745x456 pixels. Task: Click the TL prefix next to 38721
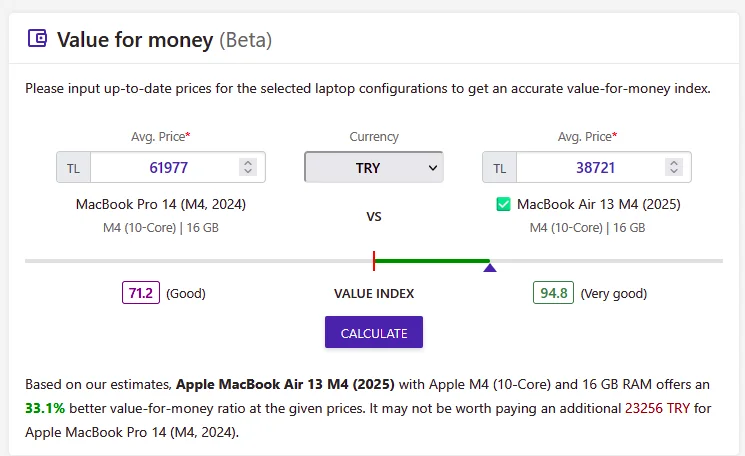pos(499,168)
